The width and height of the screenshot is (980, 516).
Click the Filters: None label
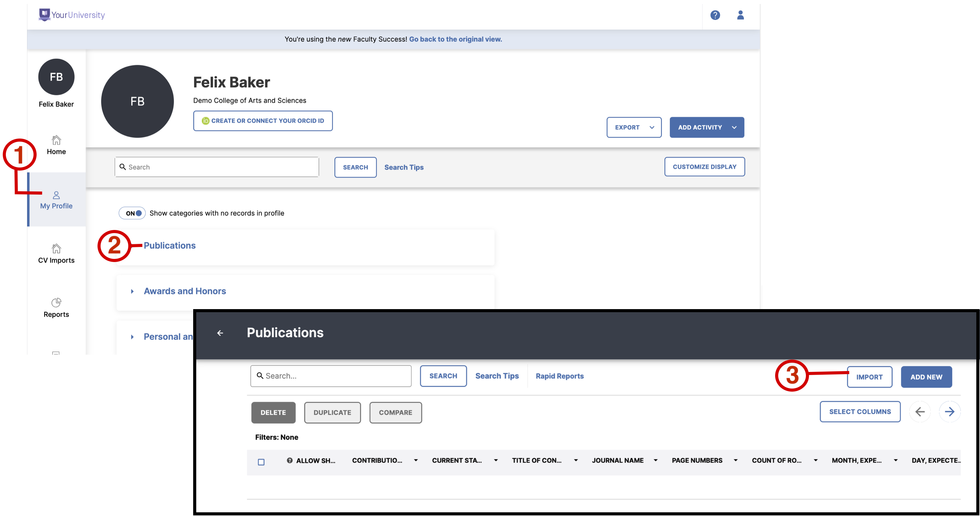point(277,437)
